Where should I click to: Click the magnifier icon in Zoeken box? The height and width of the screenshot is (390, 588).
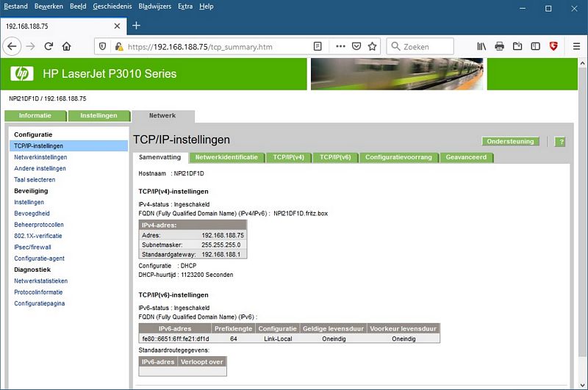pos(395,46)
